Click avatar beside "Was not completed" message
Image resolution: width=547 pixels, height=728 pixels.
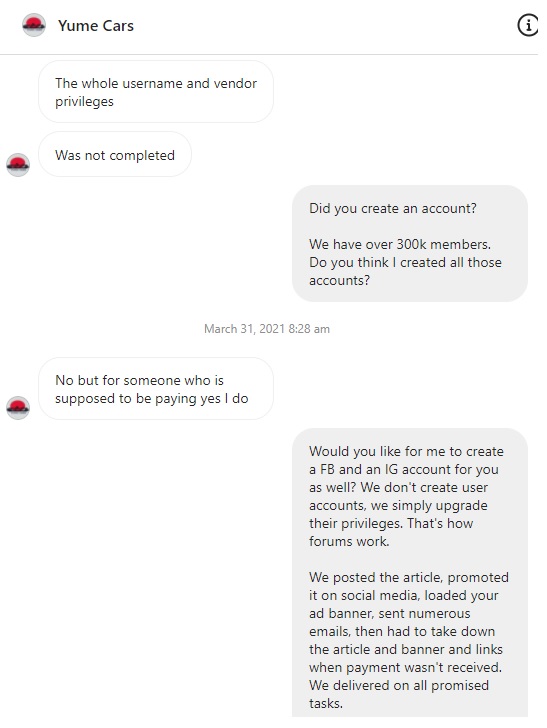18,165
